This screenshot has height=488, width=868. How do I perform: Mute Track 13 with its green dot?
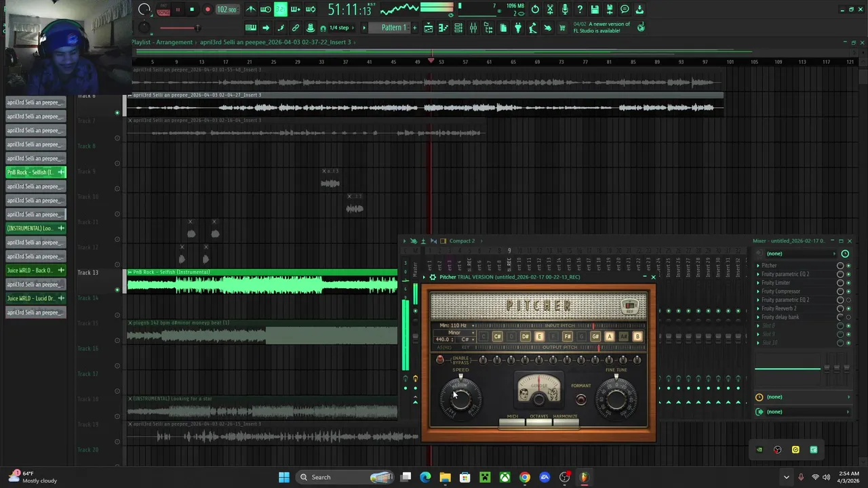pyautogui.click(x=117, y=290)
